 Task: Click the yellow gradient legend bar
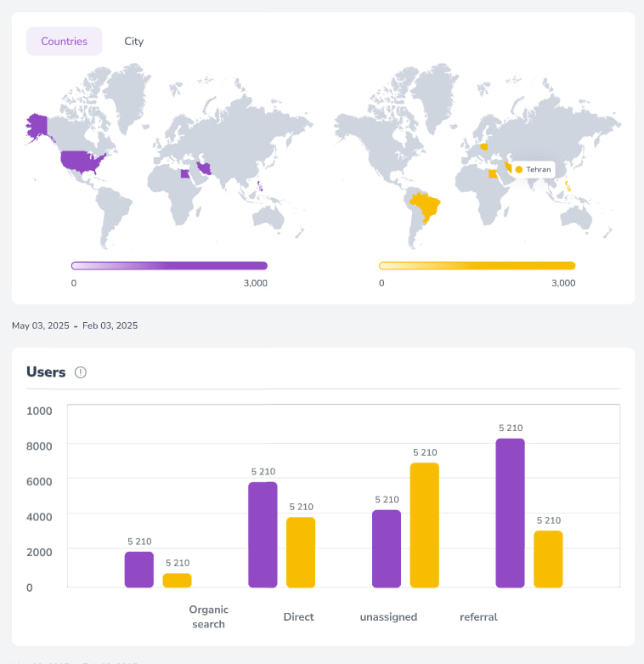pyautogui.click(x=477, y=265)
